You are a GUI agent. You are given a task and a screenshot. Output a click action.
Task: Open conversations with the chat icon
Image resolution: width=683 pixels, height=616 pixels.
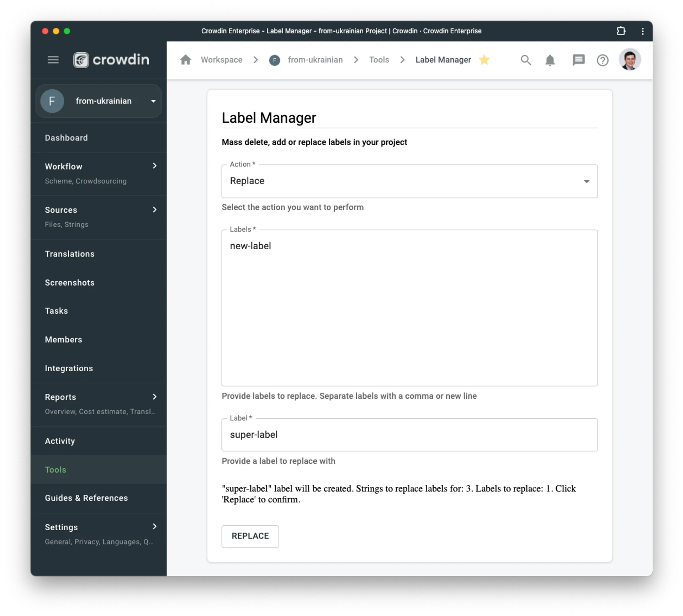pyautogui.click(x=578, y=60)
